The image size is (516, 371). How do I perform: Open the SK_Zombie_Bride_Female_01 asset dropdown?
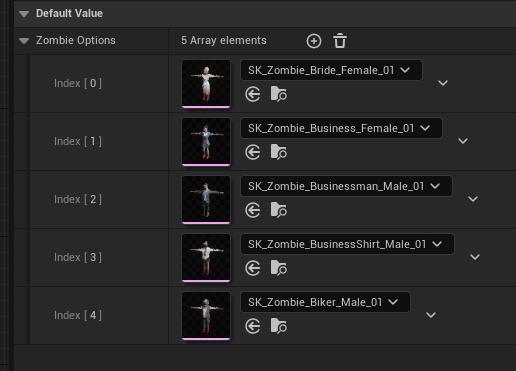(331, 70)
